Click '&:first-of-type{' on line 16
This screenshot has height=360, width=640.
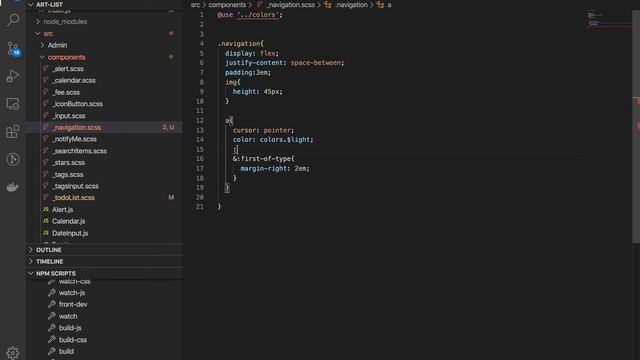point(263,159)
